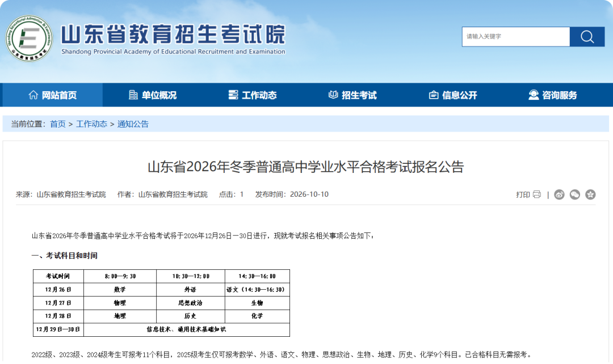The image size is (613, 364).
Task: Click the 作者 山东省教育招生考试院 text
Action: click(x=162, y=194)
